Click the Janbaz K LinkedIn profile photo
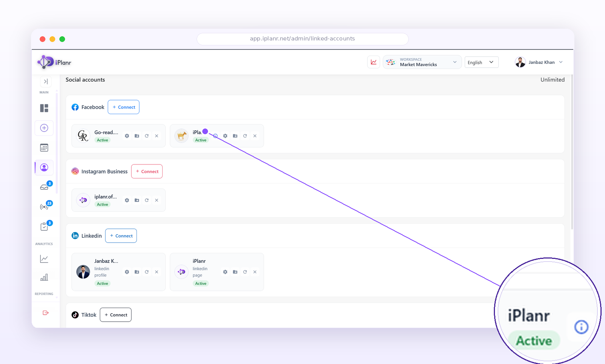605x364 pixels. 83,272
